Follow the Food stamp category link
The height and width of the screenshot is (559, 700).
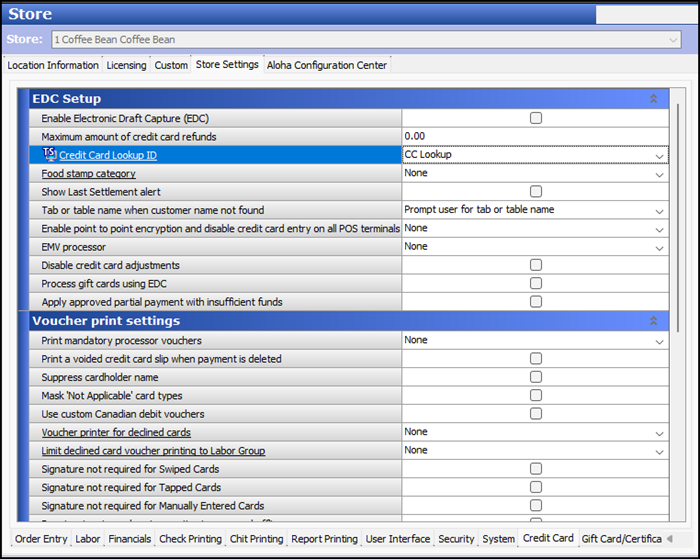[88, 174]
